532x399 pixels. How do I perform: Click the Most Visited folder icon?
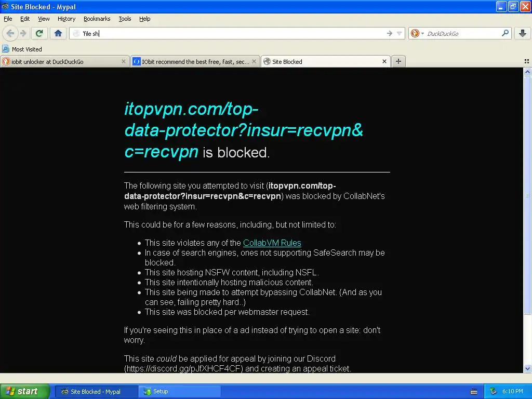pos(6,49)
